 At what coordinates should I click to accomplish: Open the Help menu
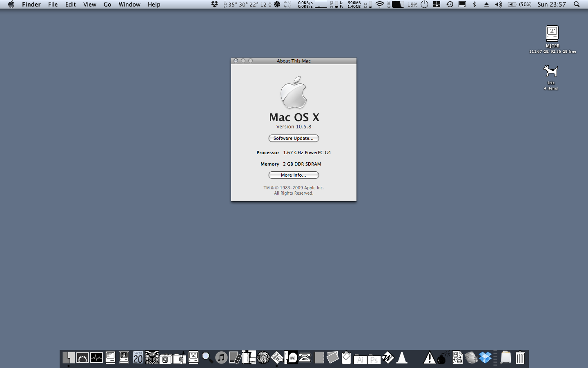pos(154,4)
